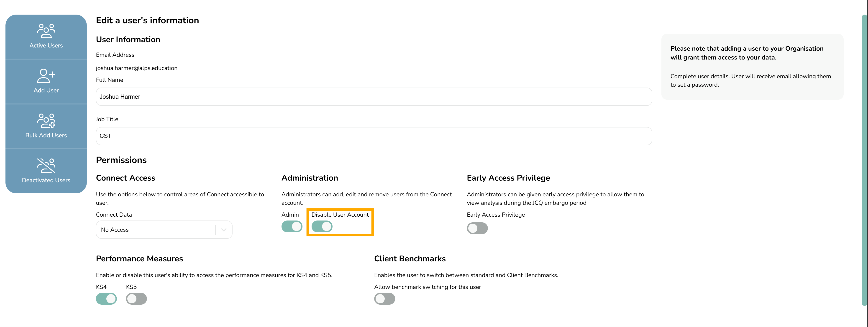This screenshot has height=327, width=868.
Task: Toggle Disable User Account switch
Action: 322,226
